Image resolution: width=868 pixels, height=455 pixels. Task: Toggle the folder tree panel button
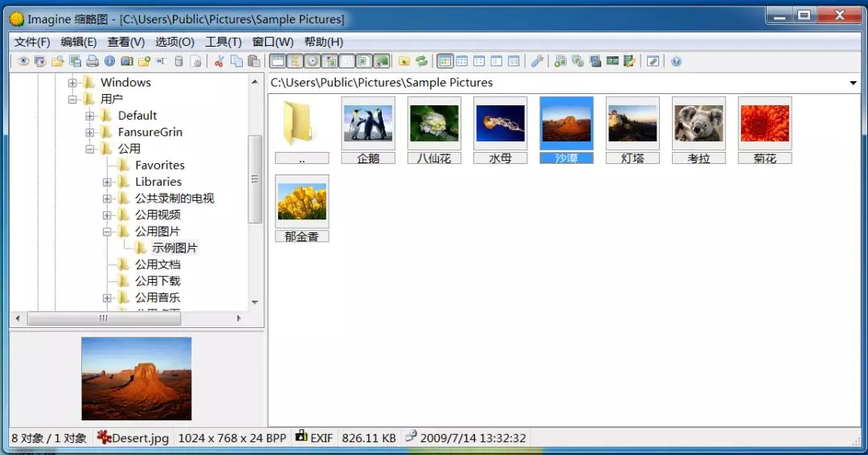click(295, 61)
